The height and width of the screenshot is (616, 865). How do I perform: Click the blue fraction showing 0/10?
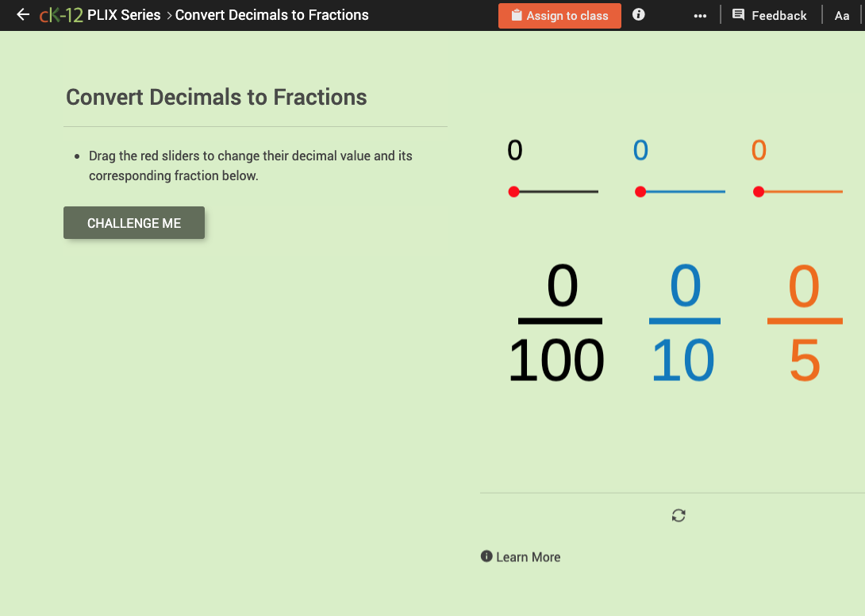point(684,323)
